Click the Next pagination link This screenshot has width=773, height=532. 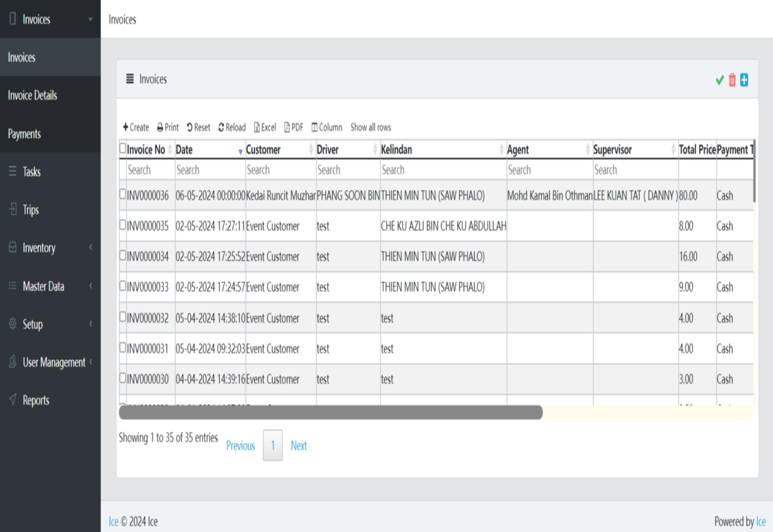[298, 446]
